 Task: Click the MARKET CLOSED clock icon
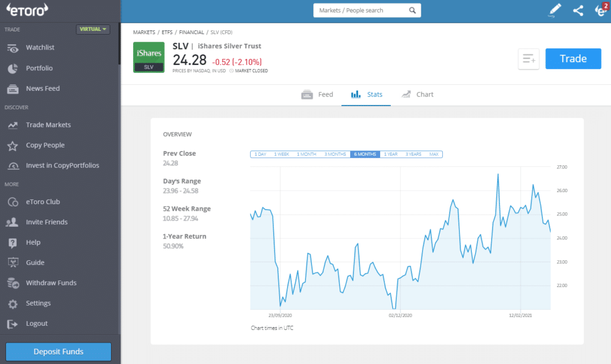coord(232,71)
